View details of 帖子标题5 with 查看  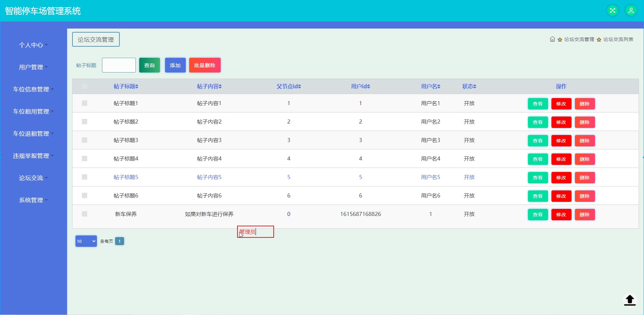[538, 178]
